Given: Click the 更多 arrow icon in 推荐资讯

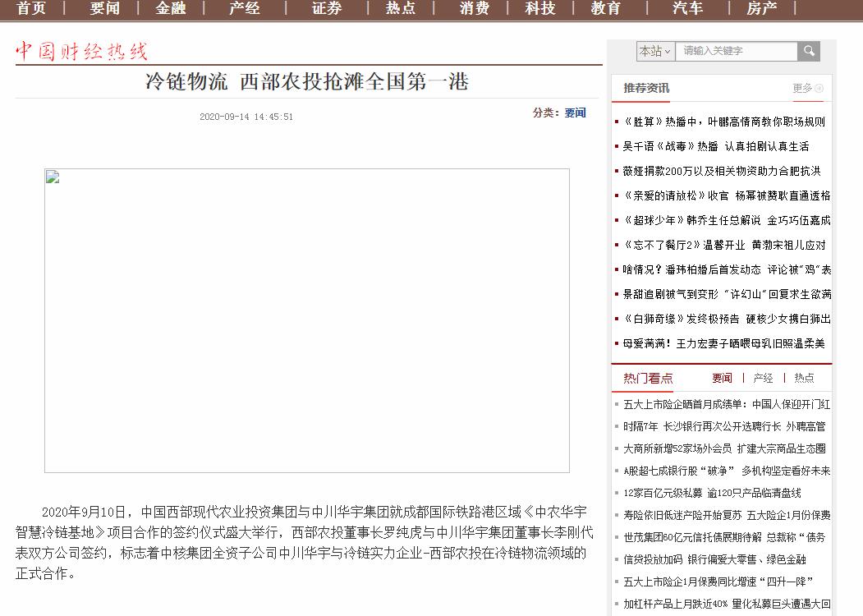Looking at the screenshot, I should [x=819, y=88].
